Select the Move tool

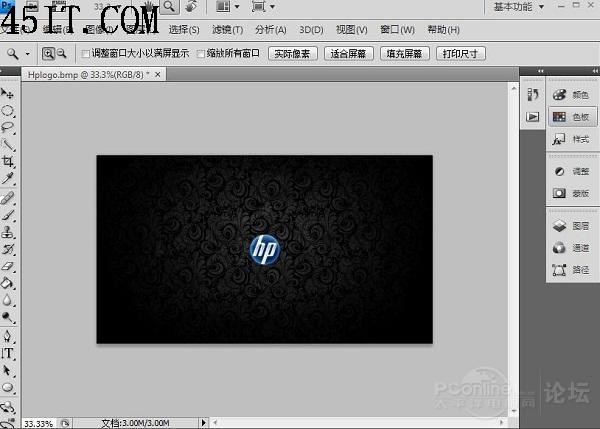7,93
